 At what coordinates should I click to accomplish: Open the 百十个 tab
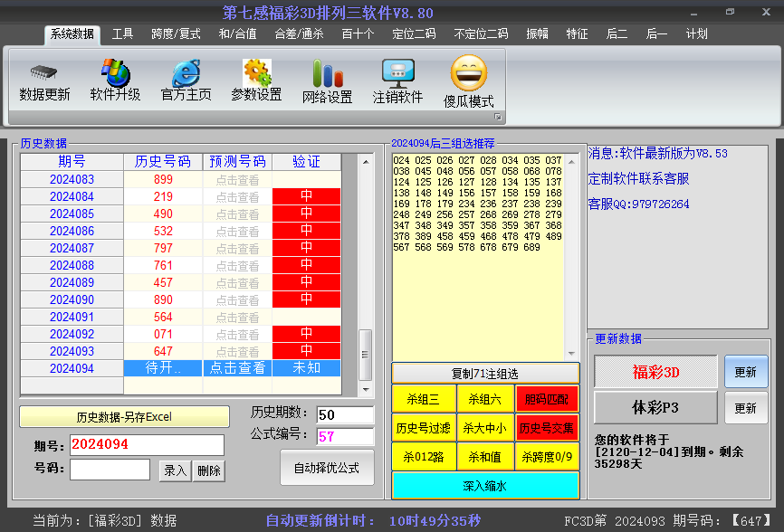[358, 34]
